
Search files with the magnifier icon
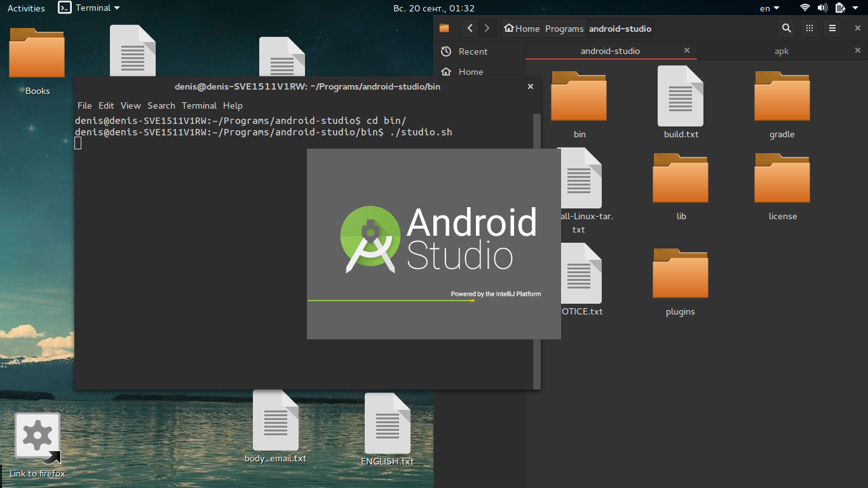click(787, 28)
